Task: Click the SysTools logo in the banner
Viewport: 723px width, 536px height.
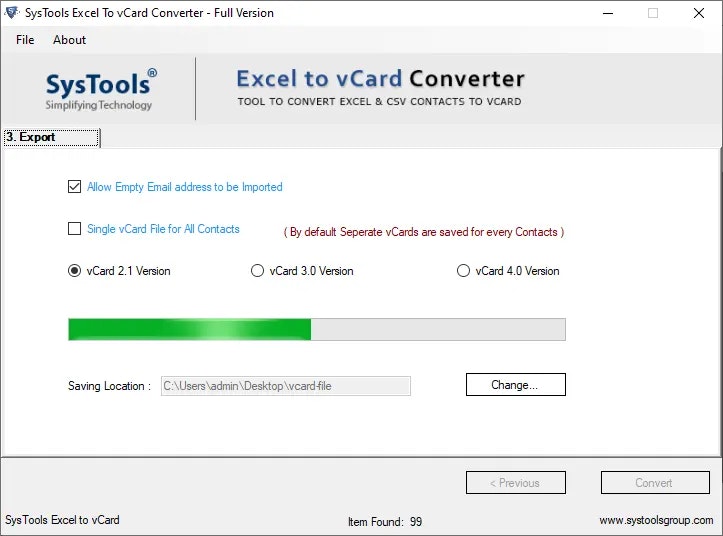Action: [x=100, y=90]
